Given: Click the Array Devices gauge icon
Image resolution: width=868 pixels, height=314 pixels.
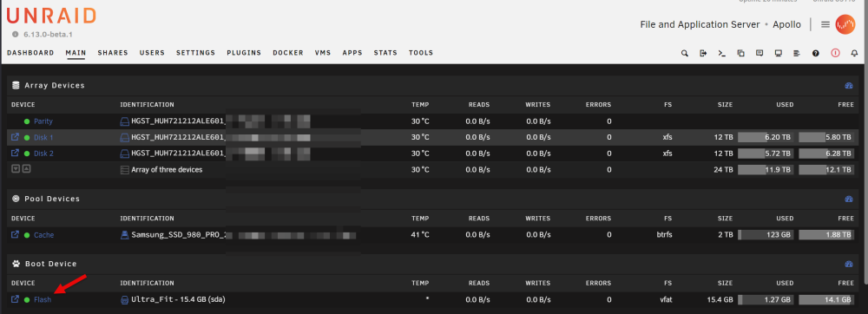Looking at the screenshot, I should coord(849,86).
